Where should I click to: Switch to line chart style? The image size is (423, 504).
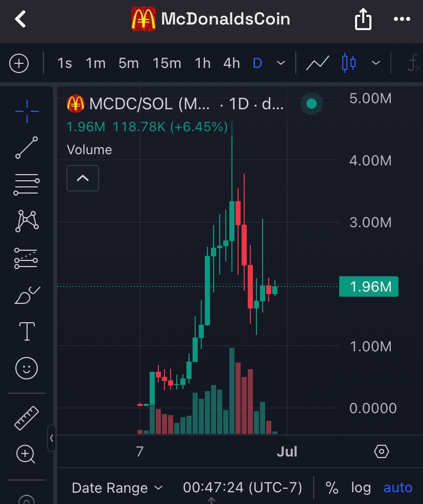tap(317, 63)
